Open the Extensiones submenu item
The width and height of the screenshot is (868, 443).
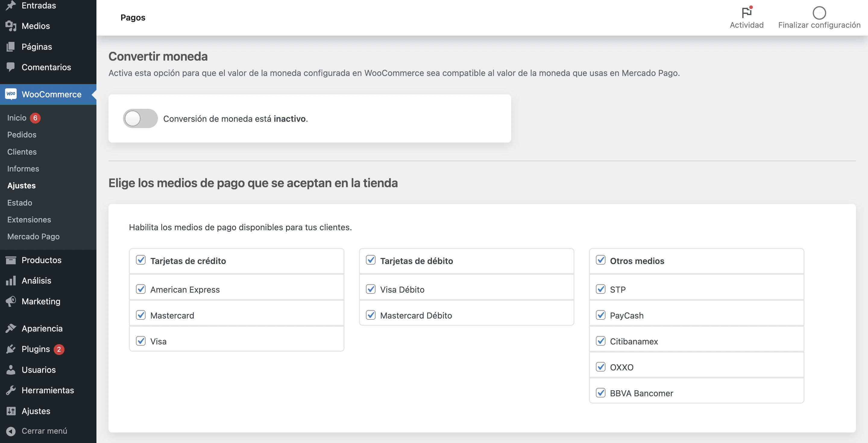pos(29,220)
